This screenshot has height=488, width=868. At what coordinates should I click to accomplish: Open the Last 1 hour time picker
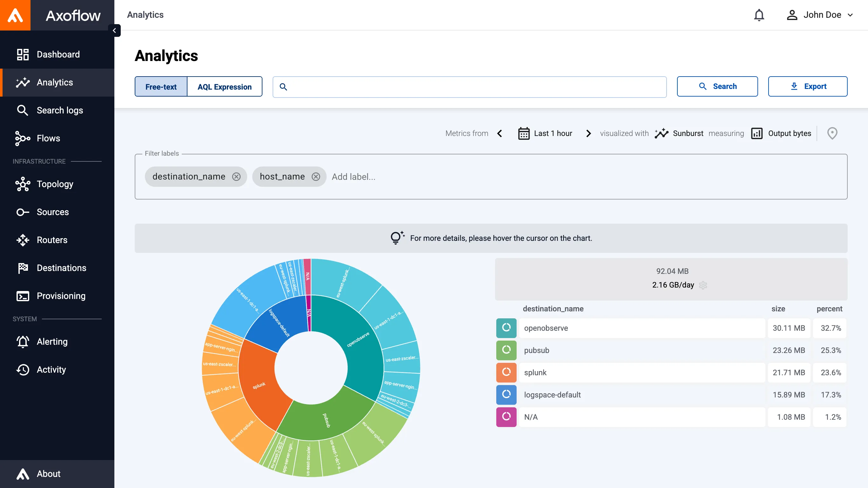point(545,133)
